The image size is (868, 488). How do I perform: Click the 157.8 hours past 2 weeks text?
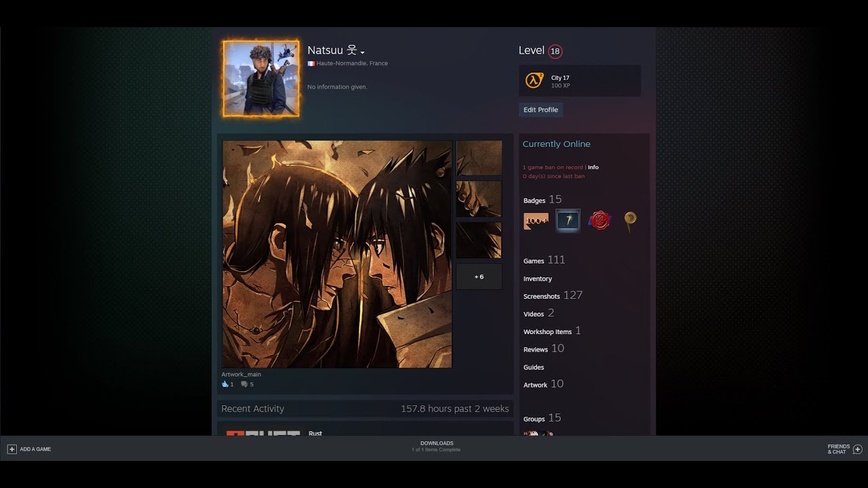tap(454, 409)
